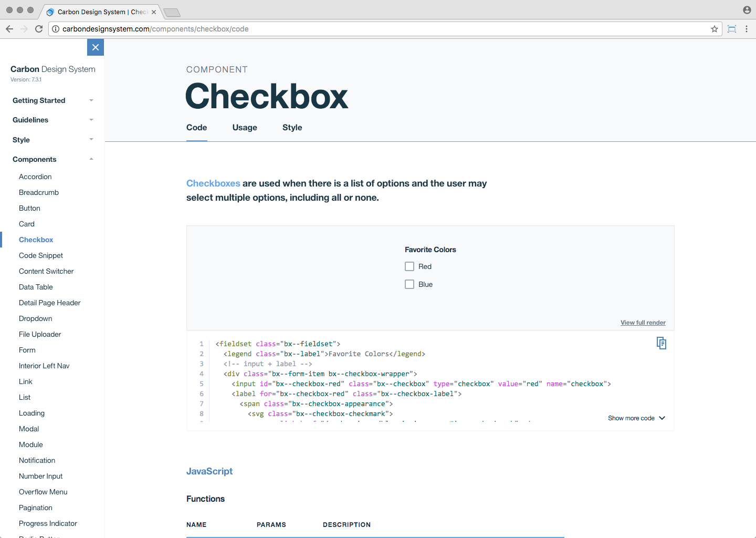
Task: Open Pagination component page
Action: 36,508
